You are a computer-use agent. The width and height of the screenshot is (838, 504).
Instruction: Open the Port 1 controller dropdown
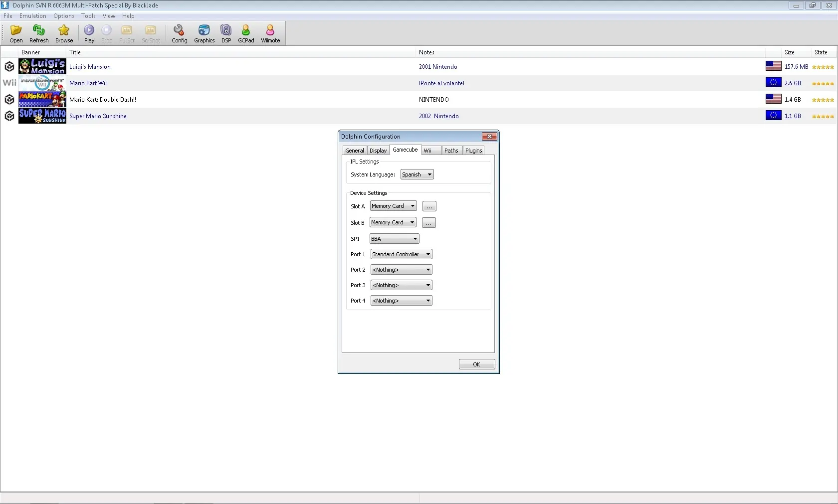click(x=401, y=254)
